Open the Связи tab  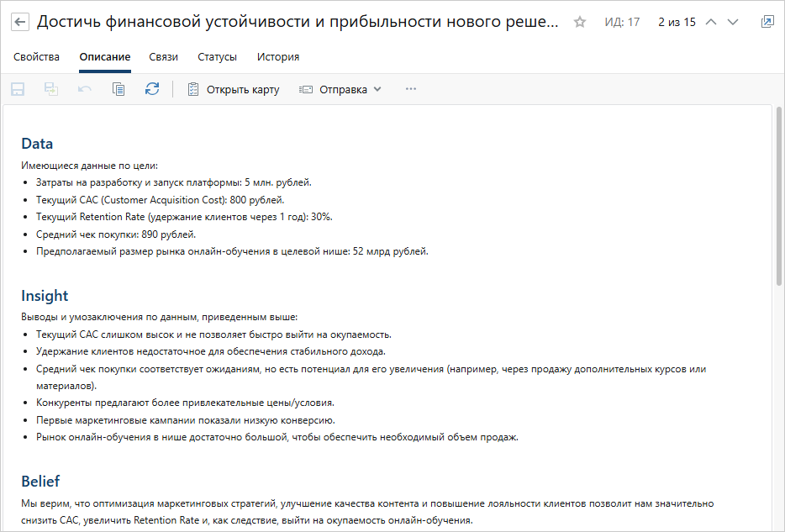[163, 57]
